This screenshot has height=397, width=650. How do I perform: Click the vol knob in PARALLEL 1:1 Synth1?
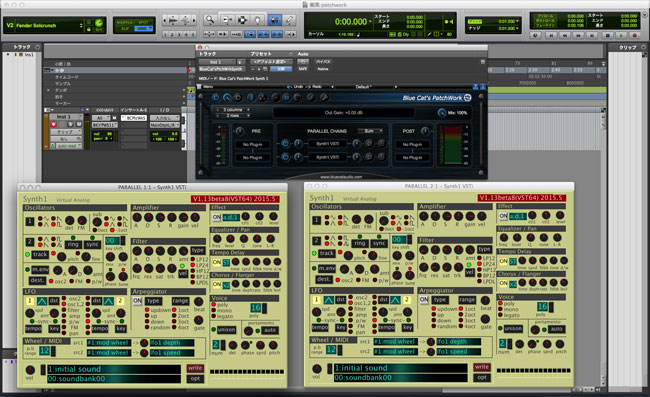tap(30, 370)
